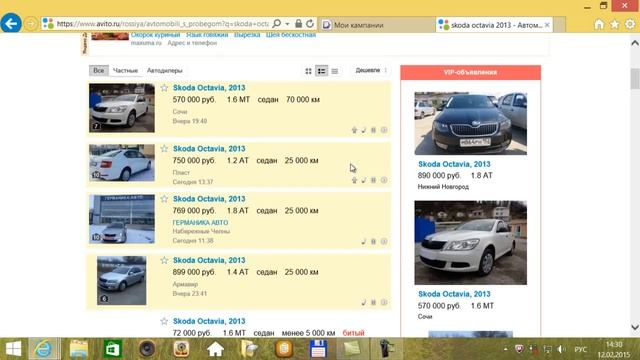Viewport: 640px width, 360px height.
Task: Reload the page with refresh icon
Action: tap(310, 24)
